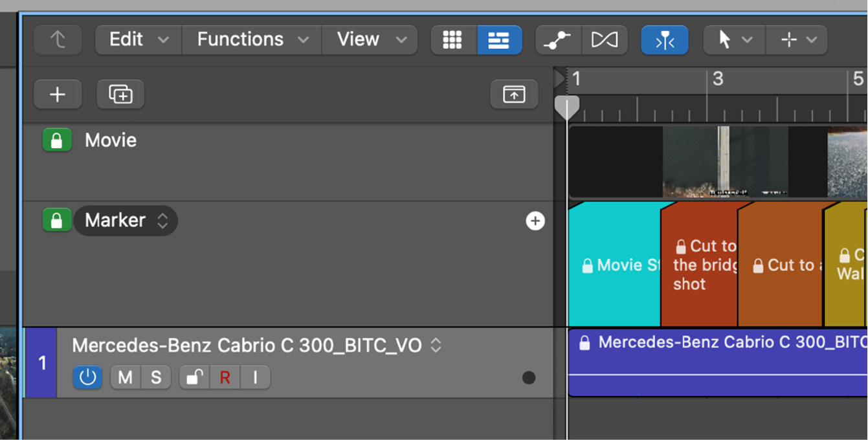868x440 pixels.
Task: Select the yellow marker at the timeline edge
Action: point(847,265)
